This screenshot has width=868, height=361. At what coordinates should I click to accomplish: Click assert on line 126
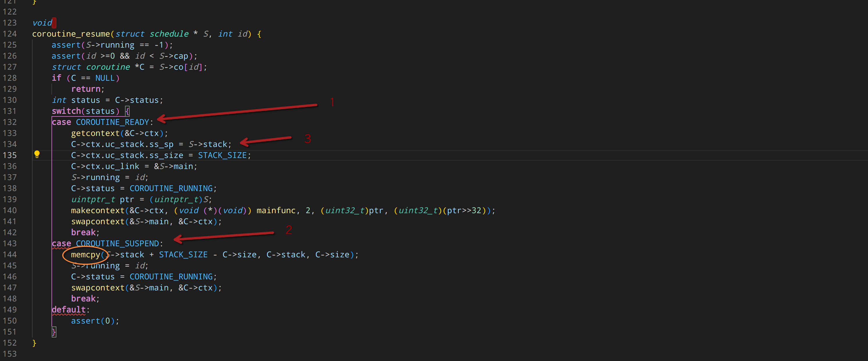(66, 56)
